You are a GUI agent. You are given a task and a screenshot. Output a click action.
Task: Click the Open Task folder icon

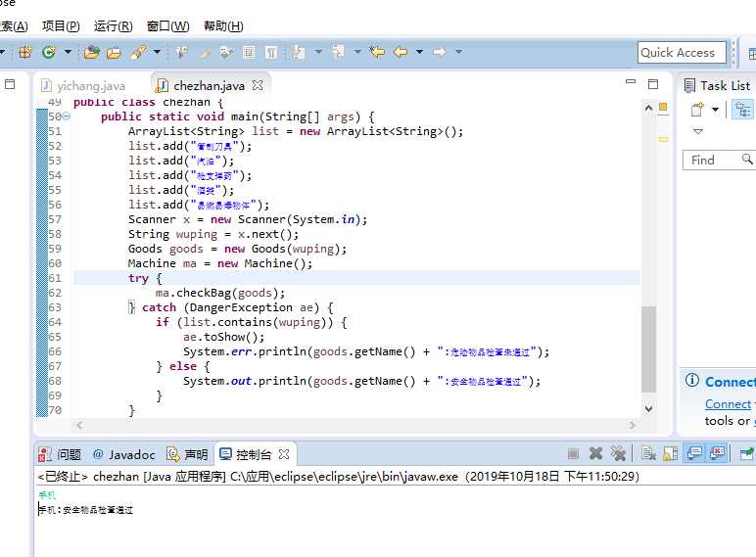115,52
